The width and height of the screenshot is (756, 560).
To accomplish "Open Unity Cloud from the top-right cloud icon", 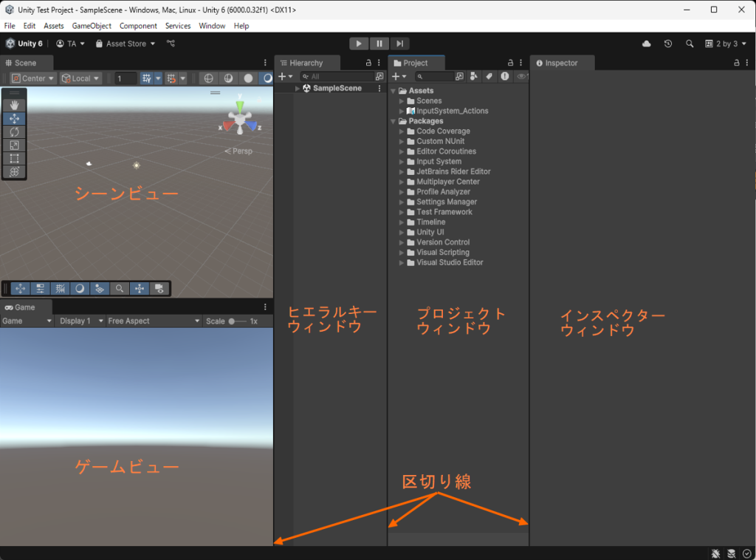I will pyautogui.click(x=646, y=44).
